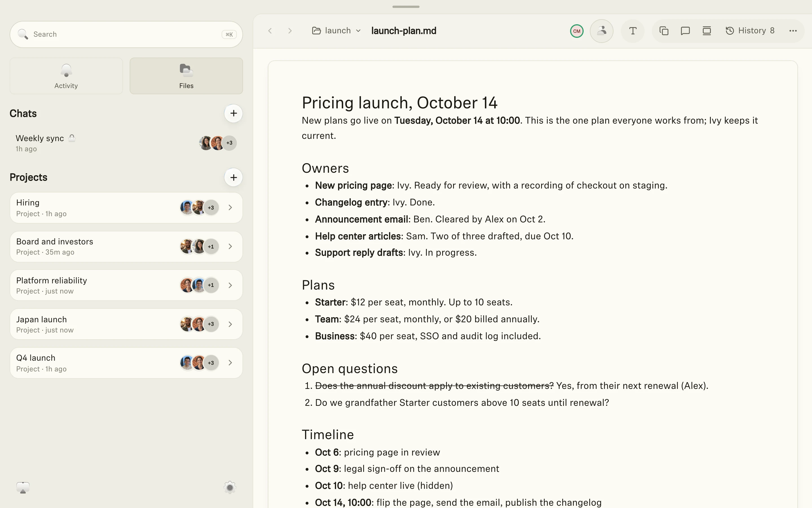
Task: Open the comments speech bubble icon
Action: (685, 31)
